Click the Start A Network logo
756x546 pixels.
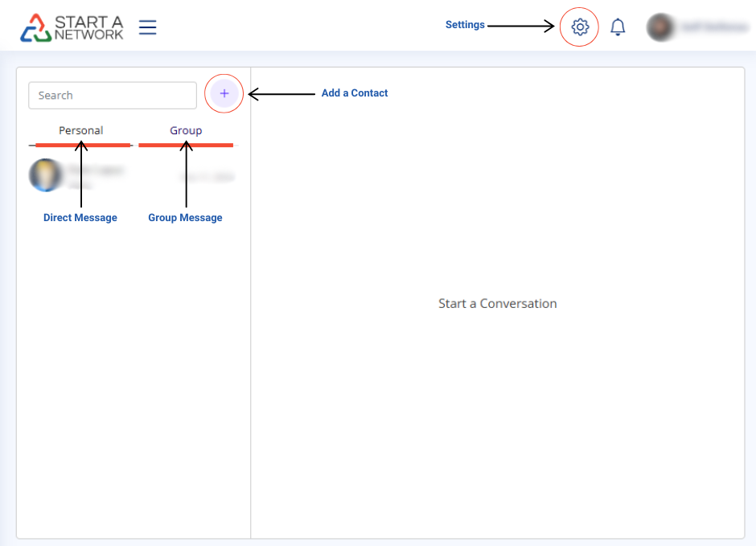point(72,27)
